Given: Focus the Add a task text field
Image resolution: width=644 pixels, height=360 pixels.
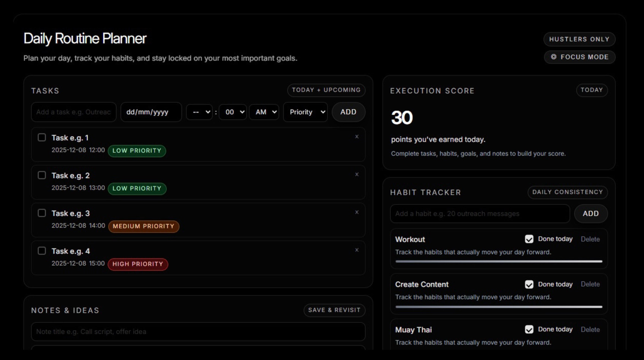Looking at the screenshot, I should (x=74, y=112).
